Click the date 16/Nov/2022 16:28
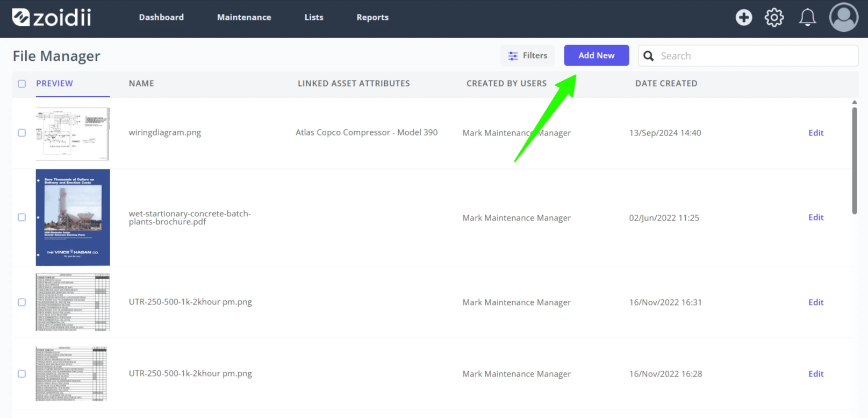This screenshot has height=418, width=868. pos(666,374)
